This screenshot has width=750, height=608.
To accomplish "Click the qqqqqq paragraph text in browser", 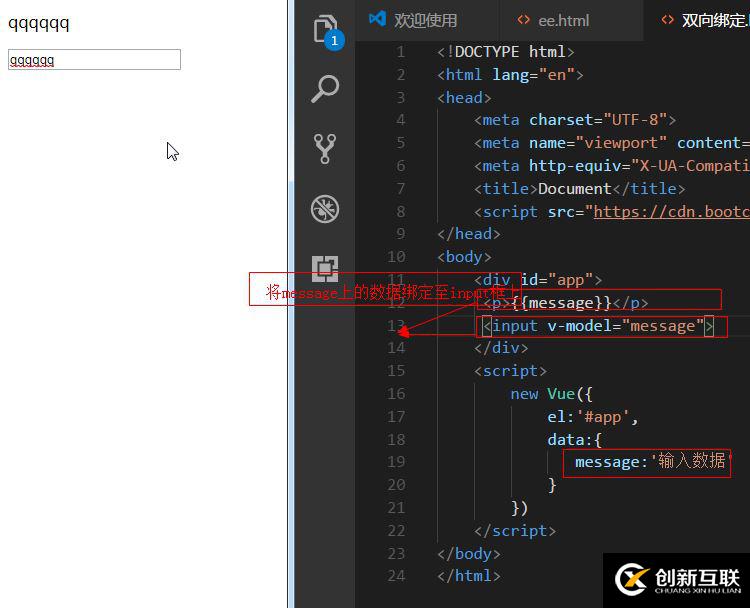I will 39,23.
